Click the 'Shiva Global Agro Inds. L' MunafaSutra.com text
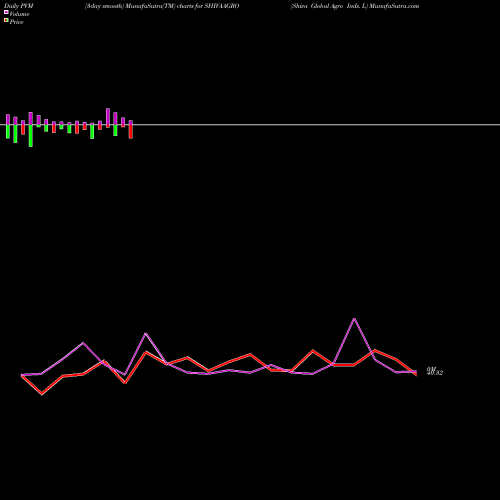 click(355, 6)
